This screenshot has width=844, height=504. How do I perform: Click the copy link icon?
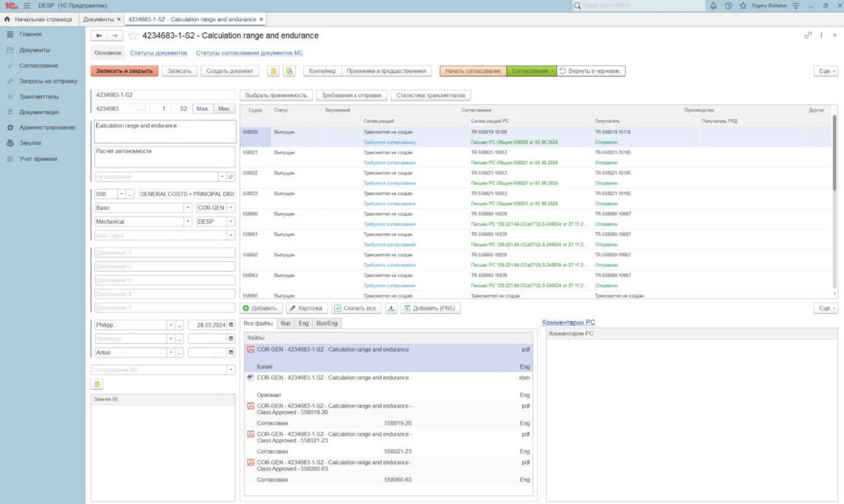tap(808, 35)
